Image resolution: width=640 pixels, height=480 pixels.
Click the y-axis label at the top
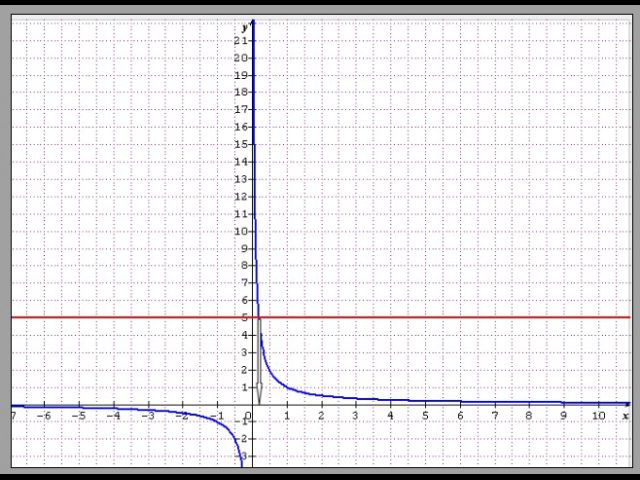coord(244,26)
